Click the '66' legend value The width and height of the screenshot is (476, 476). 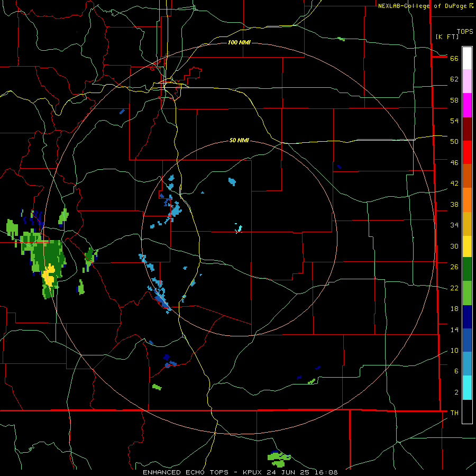[x=454, y=58]
